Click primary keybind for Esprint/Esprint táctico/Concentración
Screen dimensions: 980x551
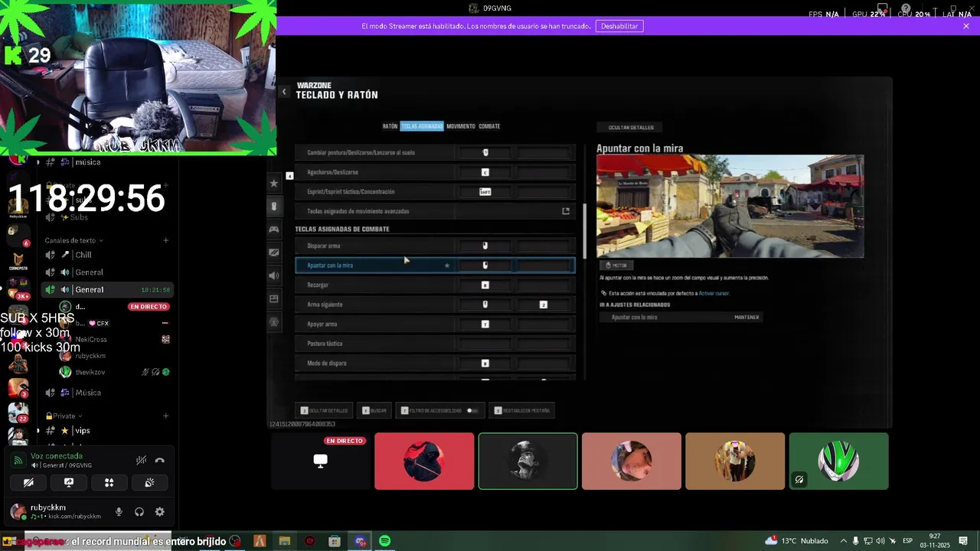click(x=485, y=192)
